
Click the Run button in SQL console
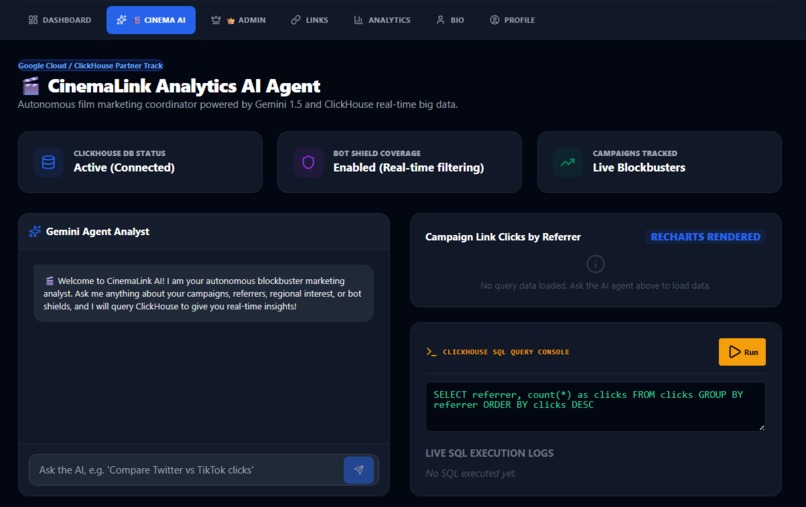(742, 352)
